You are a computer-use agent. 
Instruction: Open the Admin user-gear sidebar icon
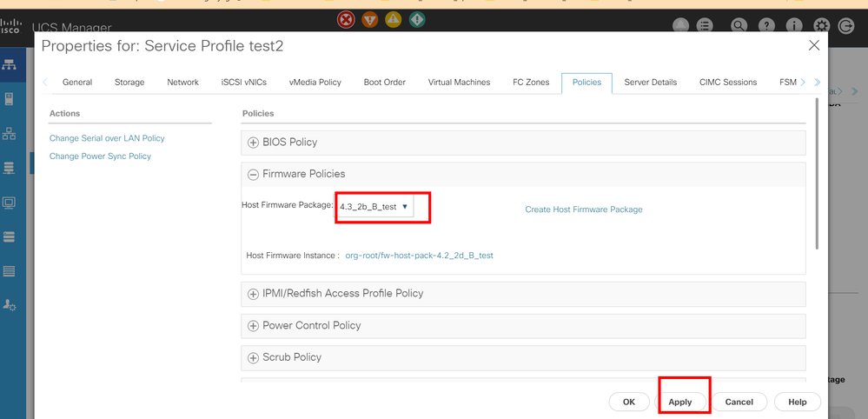[x=10, y=305]
